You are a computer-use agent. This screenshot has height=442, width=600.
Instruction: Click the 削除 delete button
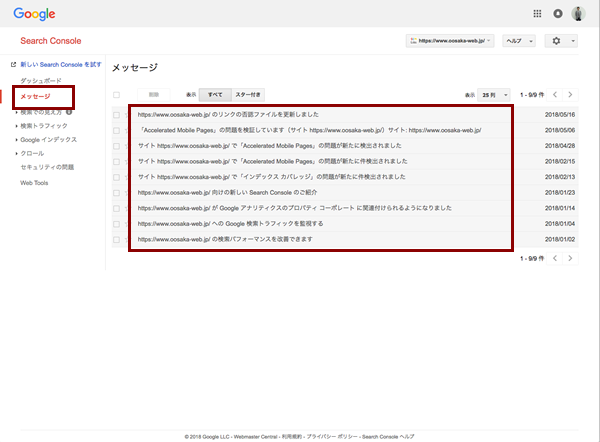[154, 95]
